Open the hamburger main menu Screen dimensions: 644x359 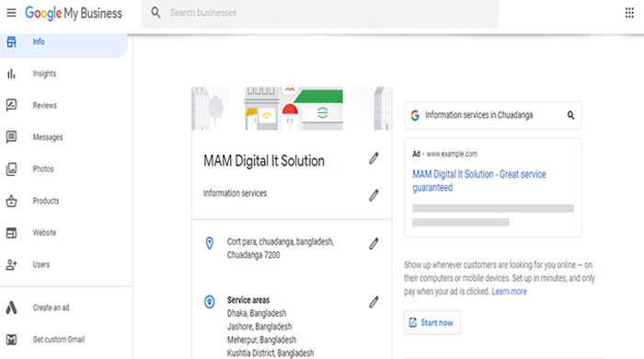(x=11, y=13)
